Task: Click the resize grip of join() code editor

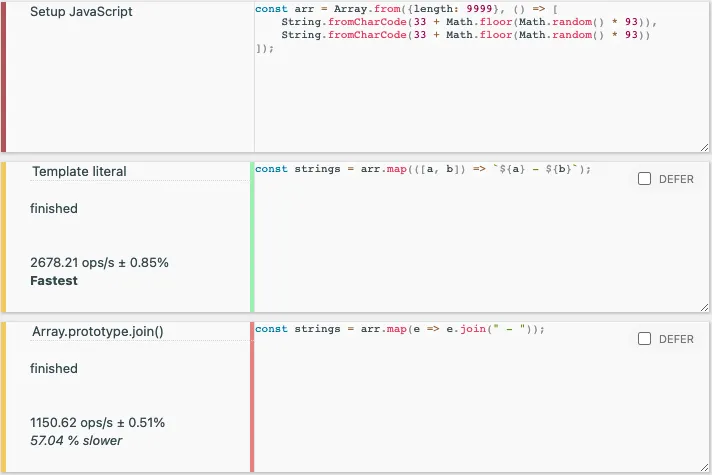Action: coord(704,467)
